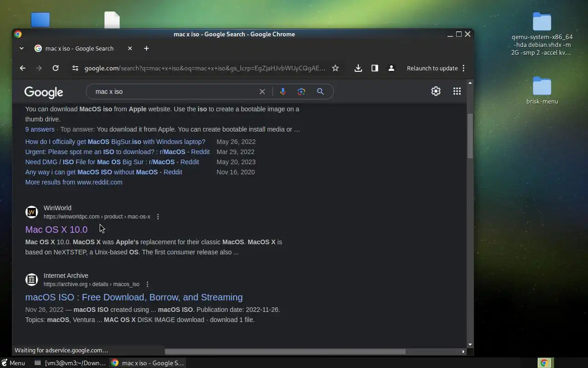Expand the tab search dropdown arrow
This screenshot has height=368, width=588.
[21, 48]
